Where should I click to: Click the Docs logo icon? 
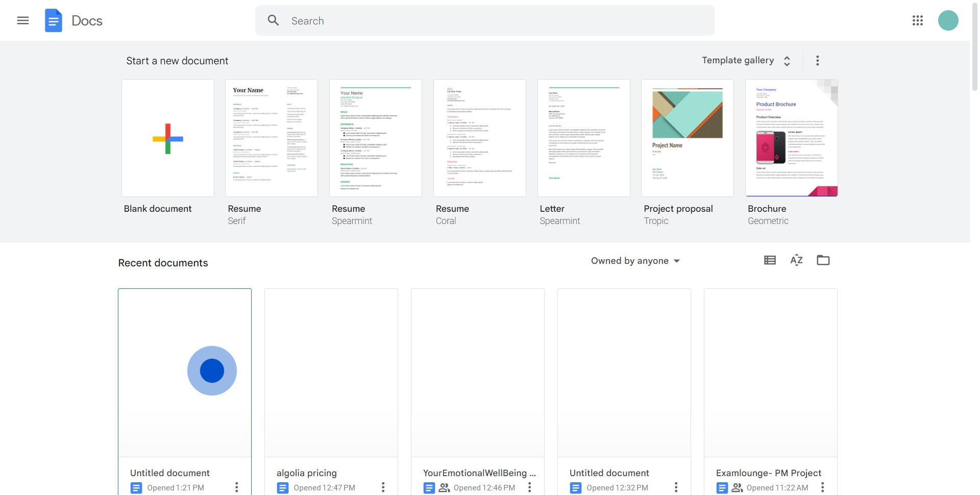pyautogui.click(x=54, y=20)
